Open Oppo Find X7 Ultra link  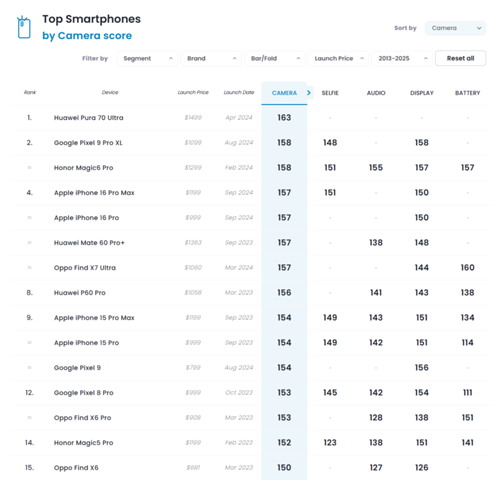pos(85,268)
